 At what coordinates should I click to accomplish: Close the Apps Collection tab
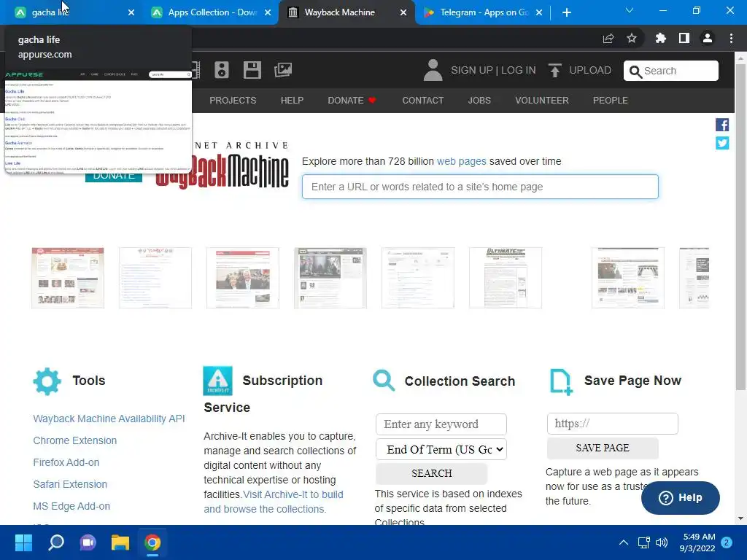click(268, 12)
